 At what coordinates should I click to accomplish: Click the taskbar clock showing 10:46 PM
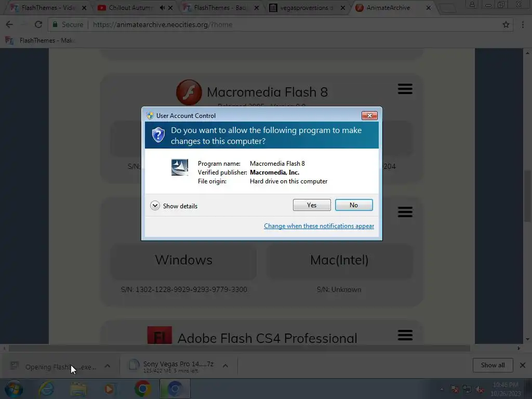tap(506, 389)
